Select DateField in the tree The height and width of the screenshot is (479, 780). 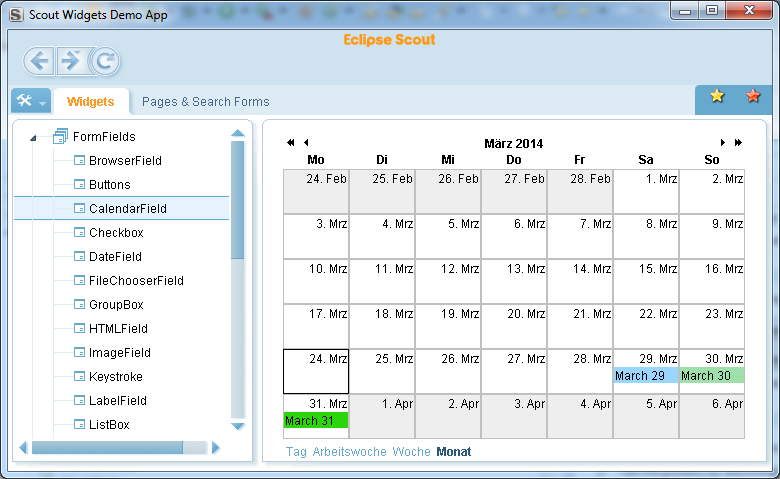(115, 257)
